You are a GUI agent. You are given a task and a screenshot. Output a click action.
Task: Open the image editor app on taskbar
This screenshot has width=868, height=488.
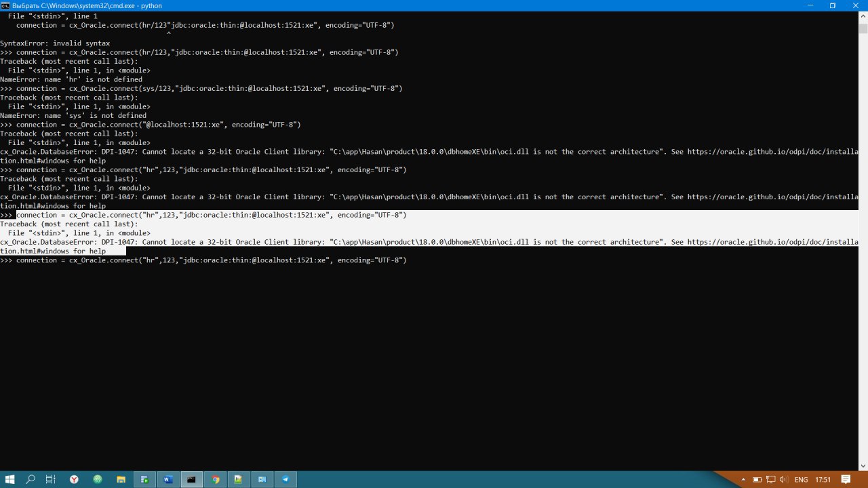point(238,479)
